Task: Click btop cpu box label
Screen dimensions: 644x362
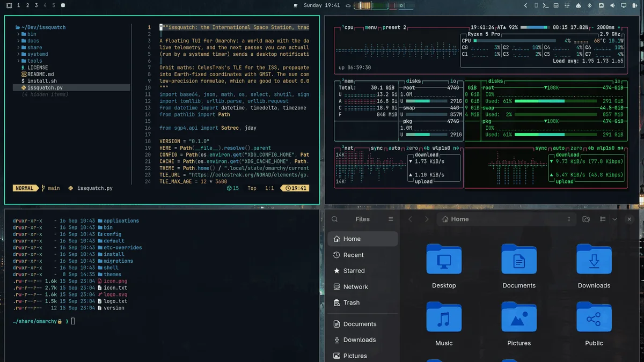Action: tap(348, 27)
